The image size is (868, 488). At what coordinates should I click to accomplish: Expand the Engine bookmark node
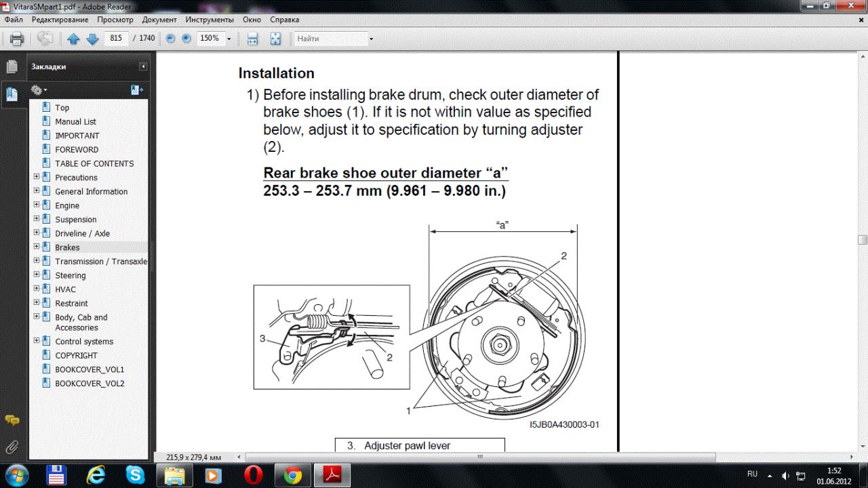tap(37, 205)
